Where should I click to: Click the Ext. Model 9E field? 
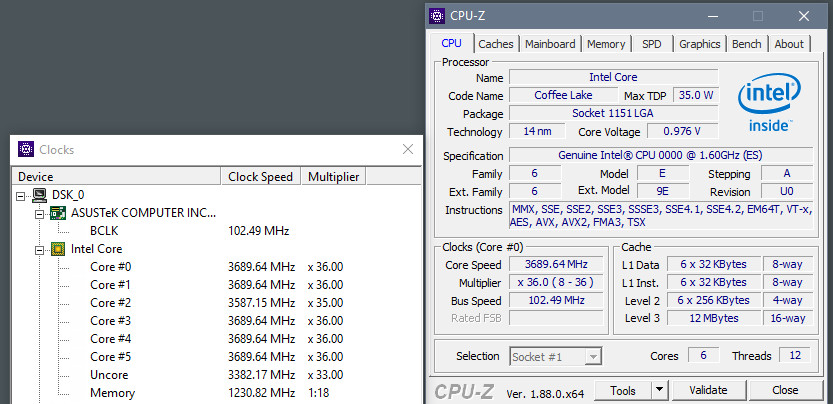click(662, 191)
